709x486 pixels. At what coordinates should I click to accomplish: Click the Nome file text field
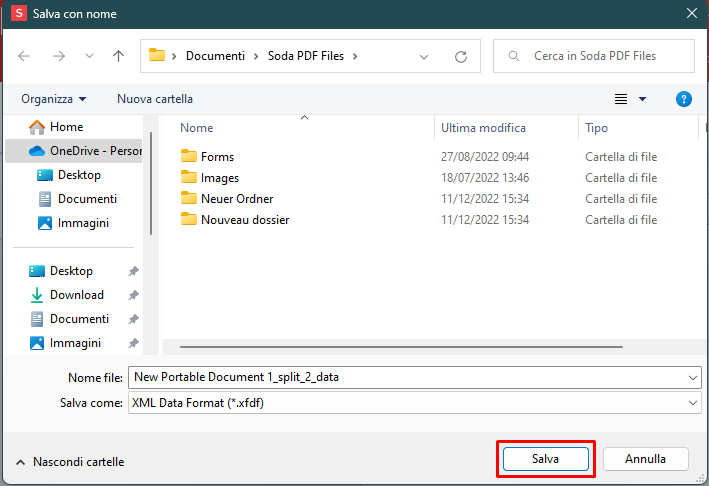[414, 377]
